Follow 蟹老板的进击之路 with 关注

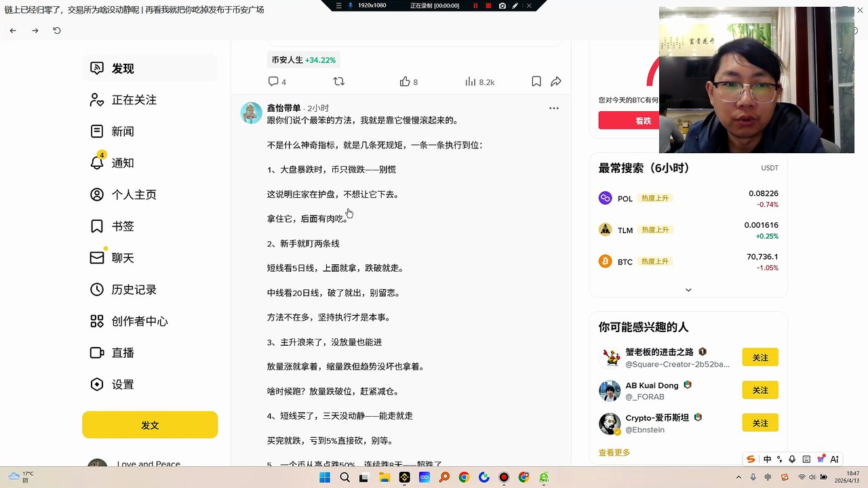[x=760, y=357]
